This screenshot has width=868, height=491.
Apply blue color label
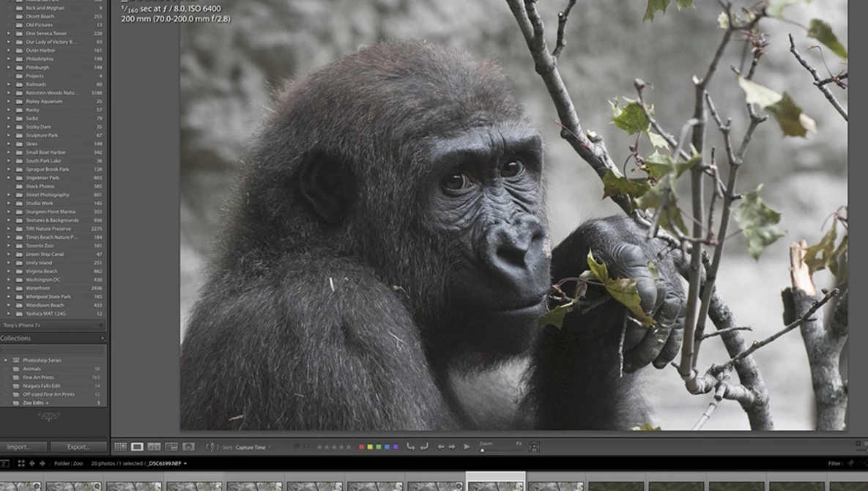(x=387, y=447)
